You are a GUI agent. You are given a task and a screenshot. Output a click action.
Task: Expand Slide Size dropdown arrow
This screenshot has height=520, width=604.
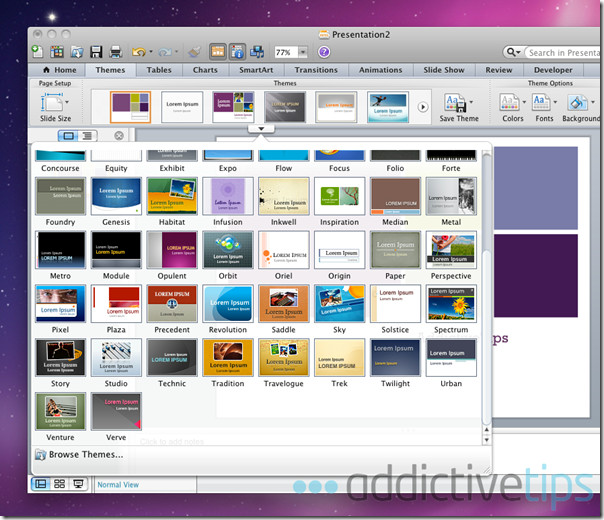67,102
